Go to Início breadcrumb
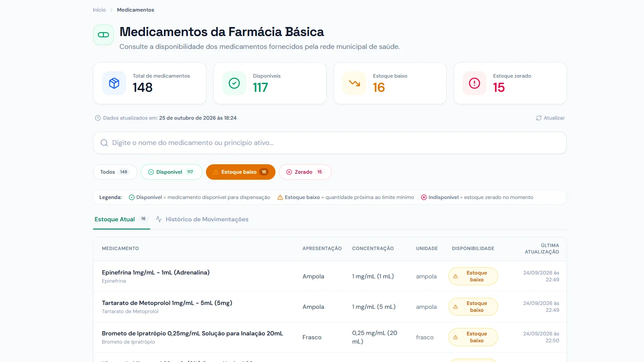The height and width of the screenshot is (362, 644). pyautogui.click(x=99, y=10)
